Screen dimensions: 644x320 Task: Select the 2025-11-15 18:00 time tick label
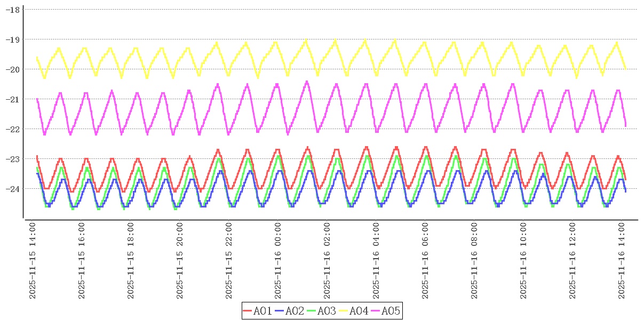click(x=131, y=261)
